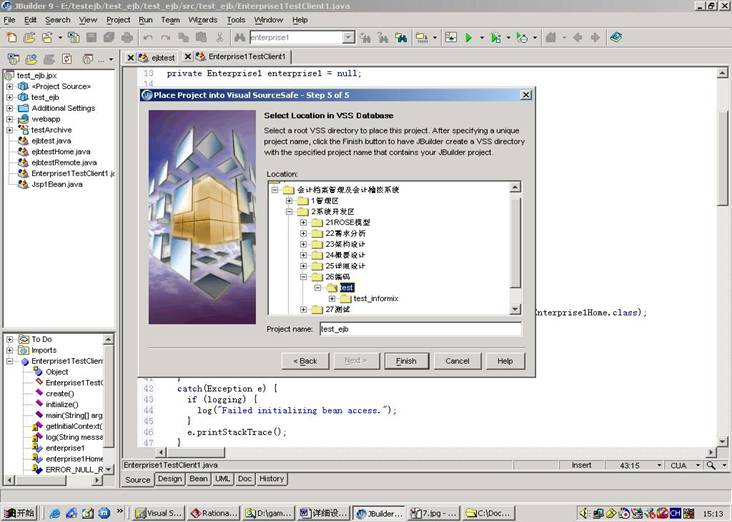Viewport: 732px width, 522px height.
Task: Switch to the History tab
Action: pos(271,479)
